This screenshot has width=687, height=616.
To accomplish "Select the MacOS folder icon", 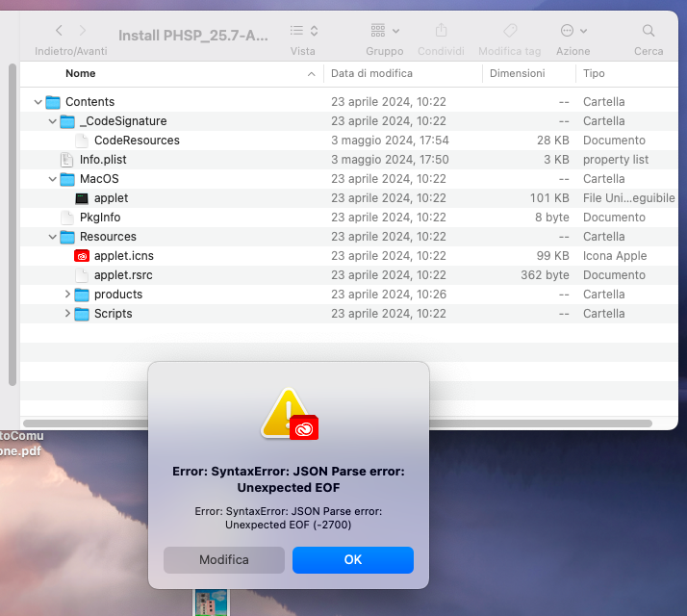I will (x=67, y=179).
